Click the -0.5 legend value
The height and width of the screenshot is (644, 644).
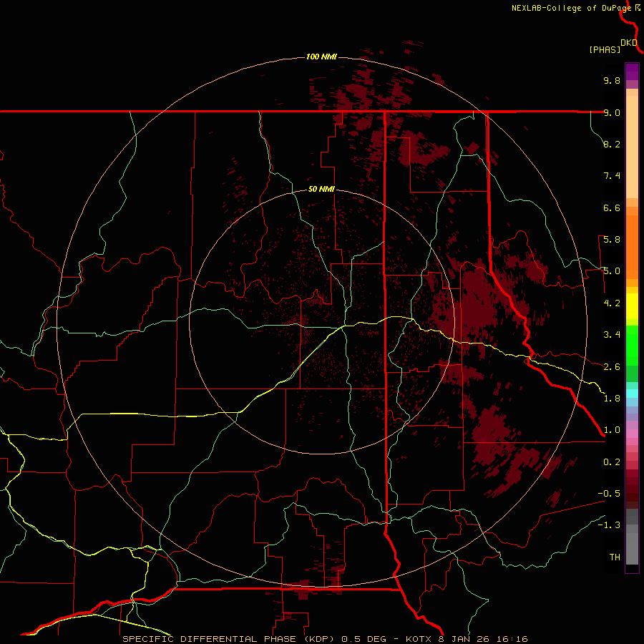(x=609, y=494)
